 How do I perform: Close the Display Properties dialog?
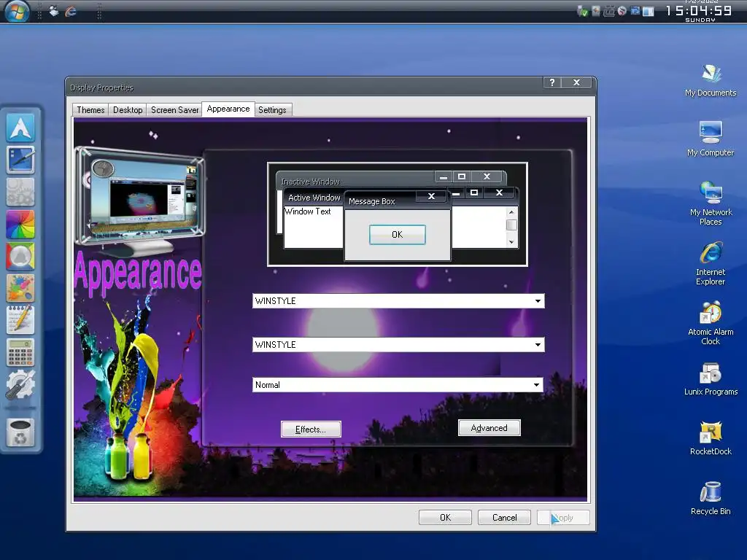tap(576, 82)
